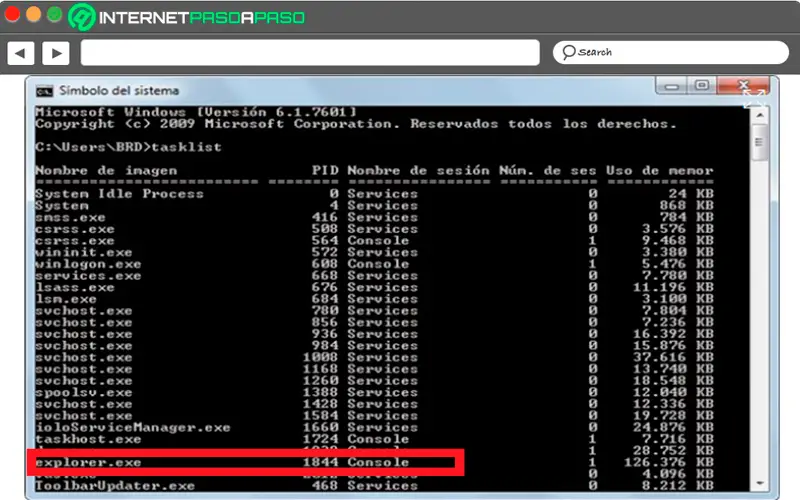The height and width of the screenshot is (500, 800).
Task: Click the console scrollbar thumb
Action: point(760,142)
